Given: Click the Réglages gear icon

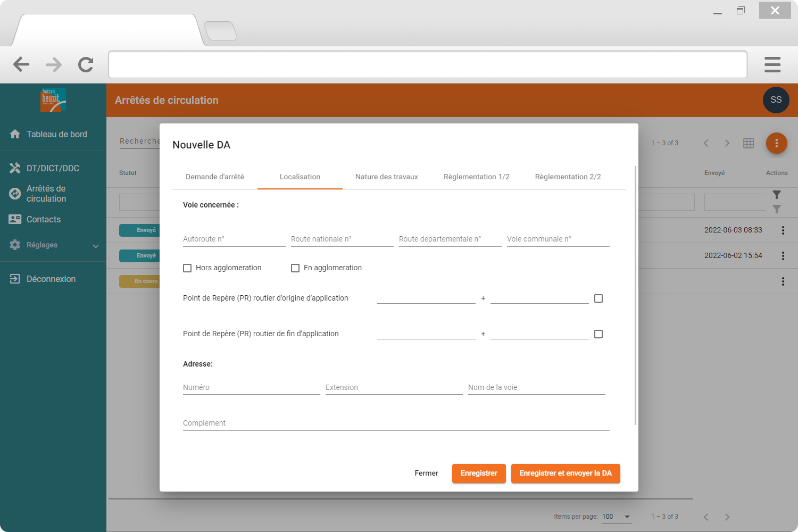Looking at the screenshot, I should (x=15, y=245).
